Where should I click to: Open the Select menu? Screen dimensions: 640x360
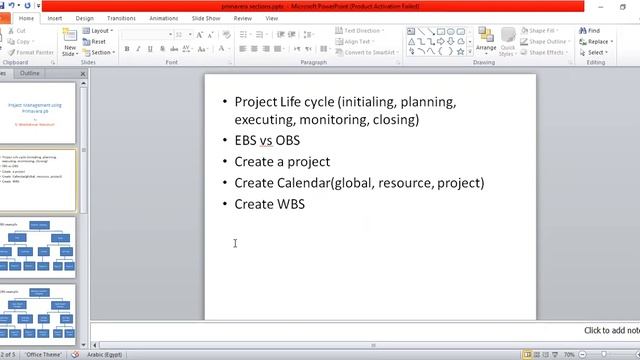coord(594,52)
